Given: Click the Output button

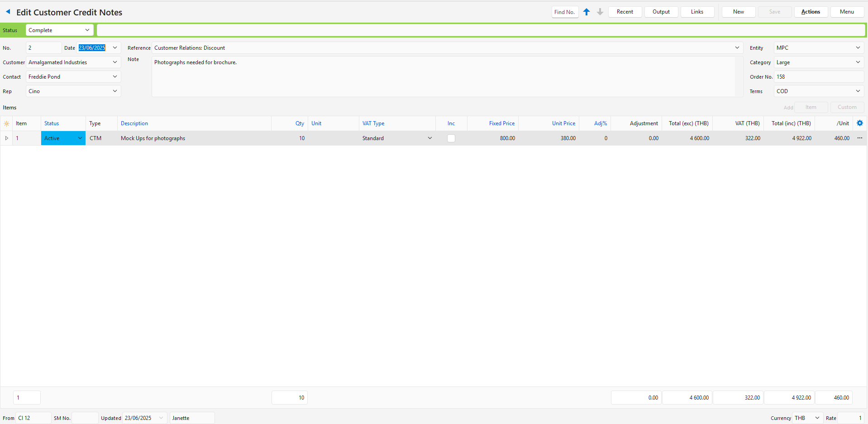Looking at the screenshot, I should [661, 12].
